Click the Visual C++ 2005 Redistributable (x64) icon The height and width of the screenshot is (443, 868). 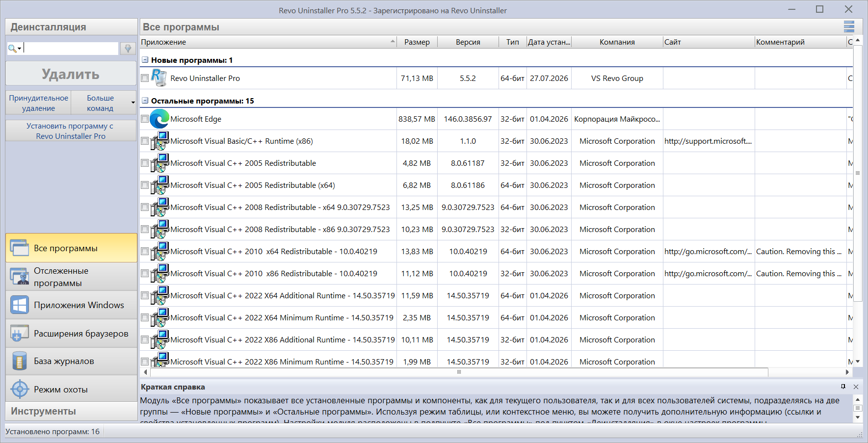click(x=159, y=185)
